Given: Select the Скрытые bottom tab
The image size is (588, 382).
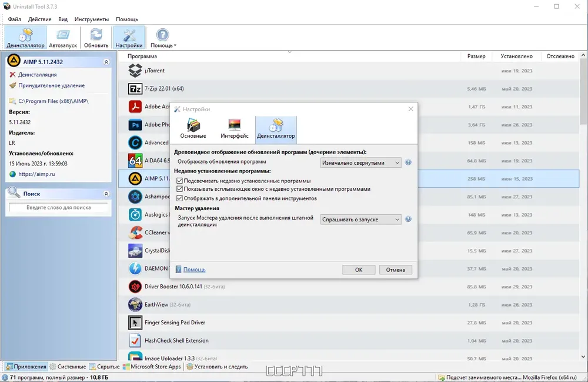Looking at the screenshot, I should 104,367.
